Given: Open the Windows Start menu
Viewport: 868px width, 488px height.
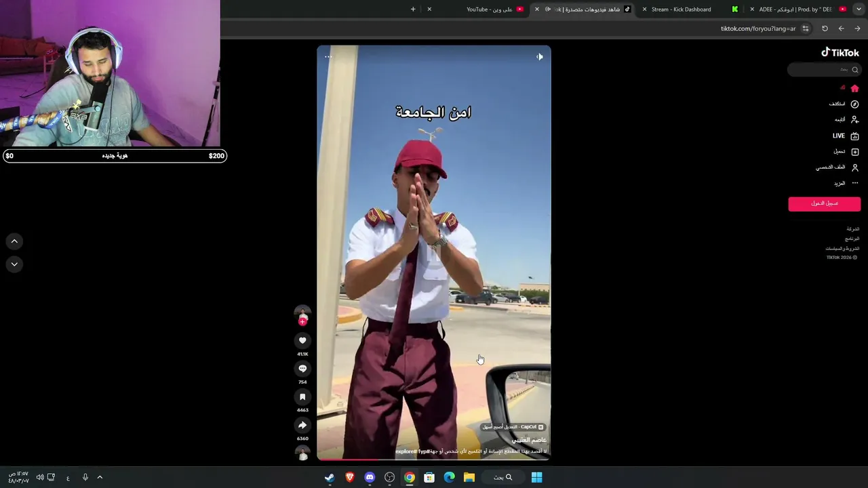Looking at the screenshot, I should click(x=536, y=477).
